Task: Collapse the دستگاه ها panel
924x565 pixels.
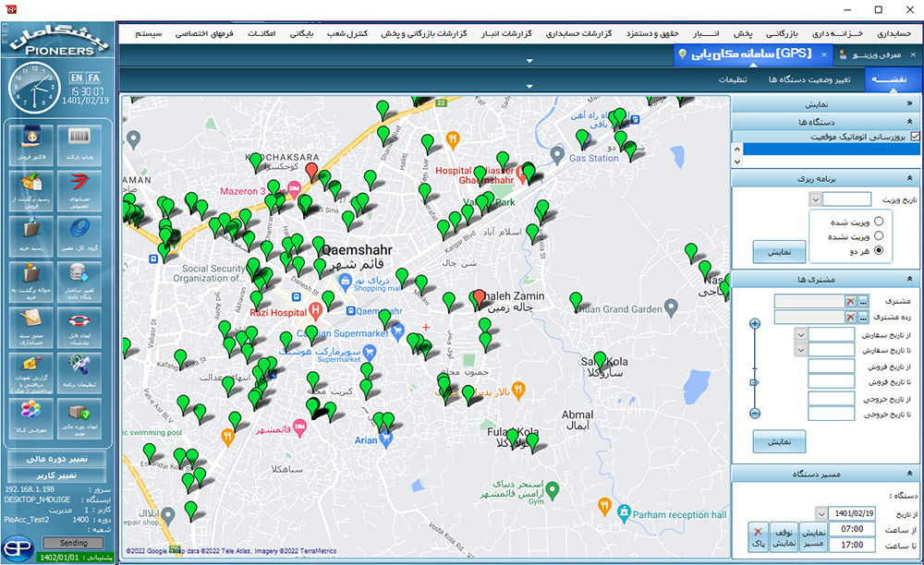Action: [x=910, y=122]
